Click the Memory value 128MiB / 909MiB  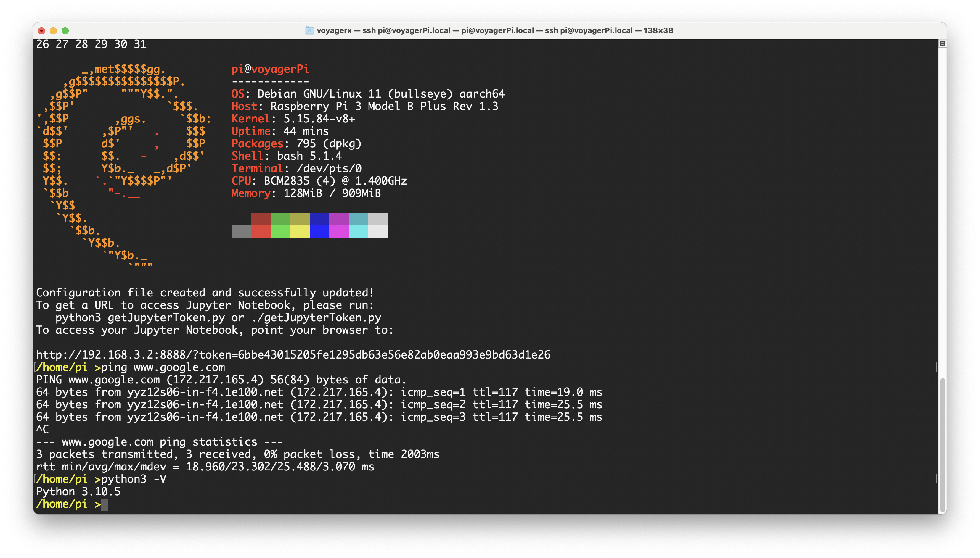[332, 193]
